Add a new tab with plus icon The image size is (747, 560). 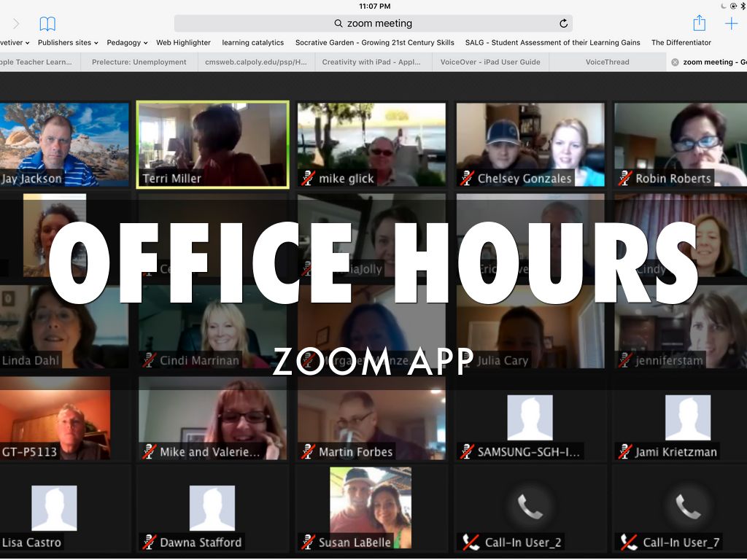tap(731, 23)
